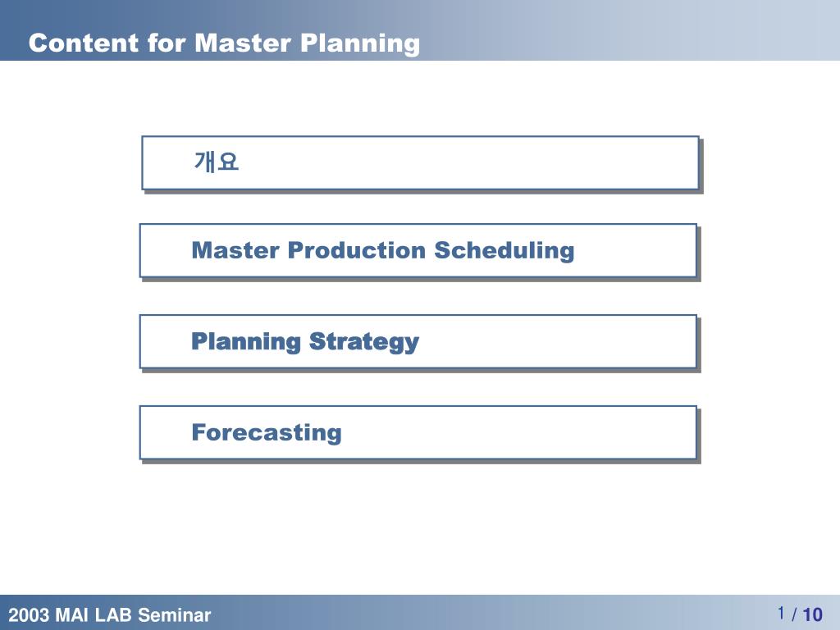840x630 pixels.
Task: Click the word 'Seminar' in the footer
Action: pos(175,614)
